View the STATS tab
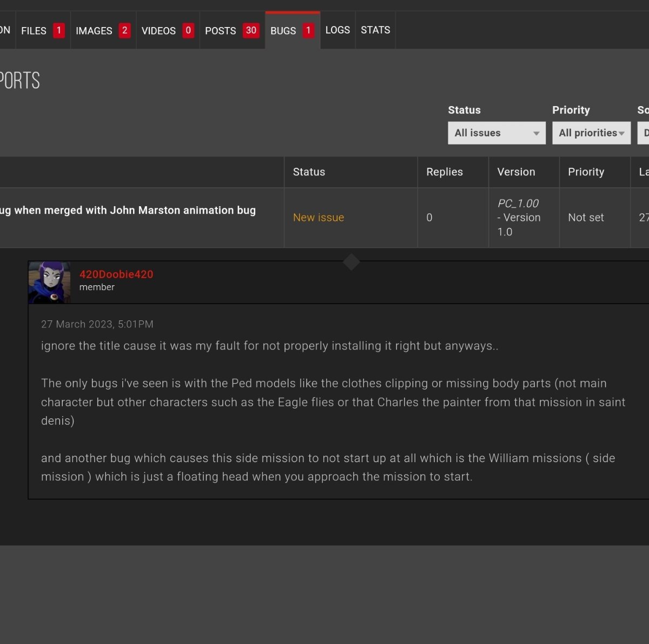The image size is (649, 644). pyautogui.click(x=375, y=30)
